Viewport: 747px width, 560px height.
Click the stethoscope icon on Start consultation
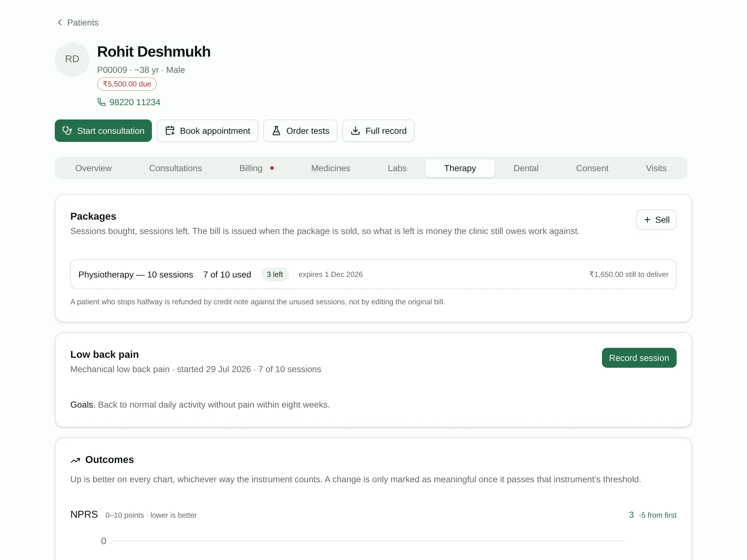coord(67,131)
